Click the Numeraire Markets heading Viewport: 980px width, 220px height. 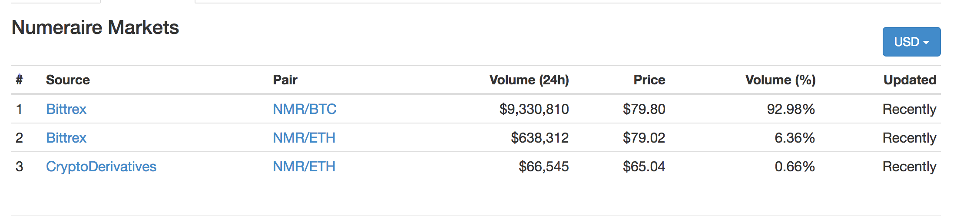[95, 27]
